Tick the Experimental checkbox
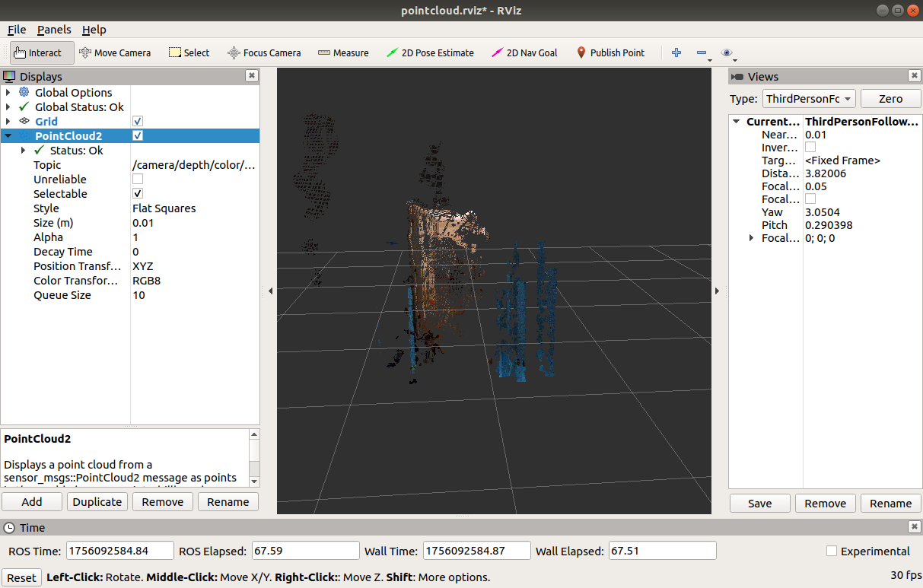Screen dimensions: 923x588 click(832, 551)
